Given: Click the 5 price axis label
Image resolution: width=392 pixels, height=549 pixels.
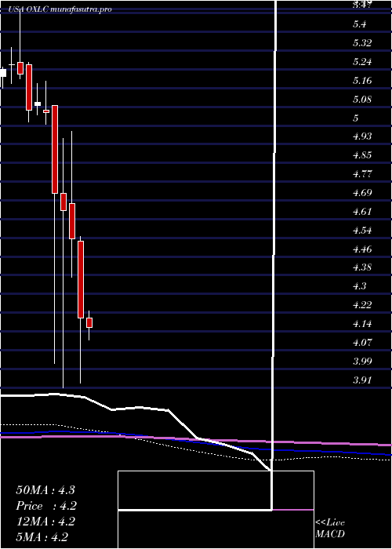Looking at the screenshot, I should click(356, 118).
